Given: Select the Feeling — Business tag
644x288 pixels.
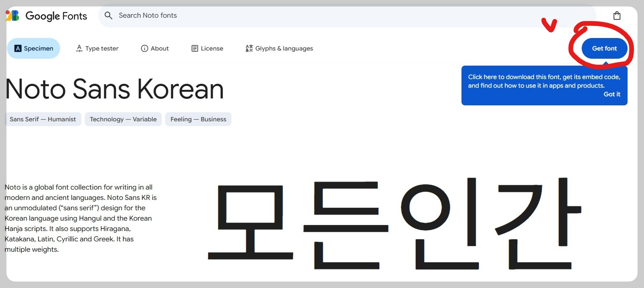Looking at the screenshot, I should point(199,119).
